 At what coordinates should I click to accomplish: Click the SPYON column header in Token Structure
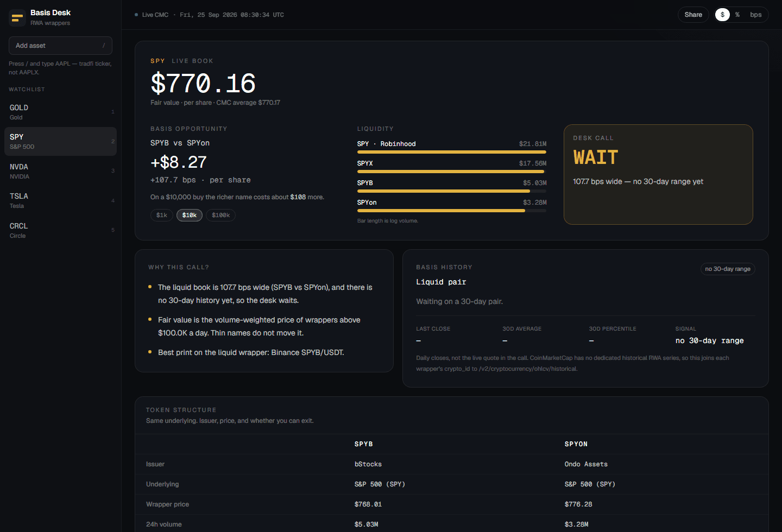click(x=576, y=444)
